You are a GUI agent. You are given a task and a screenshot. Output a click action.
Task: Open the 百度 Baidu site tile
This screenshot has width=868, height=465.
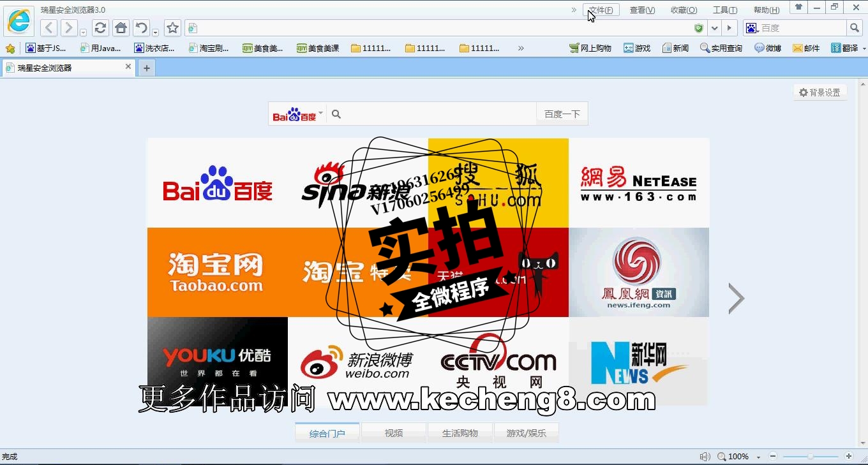218,183
